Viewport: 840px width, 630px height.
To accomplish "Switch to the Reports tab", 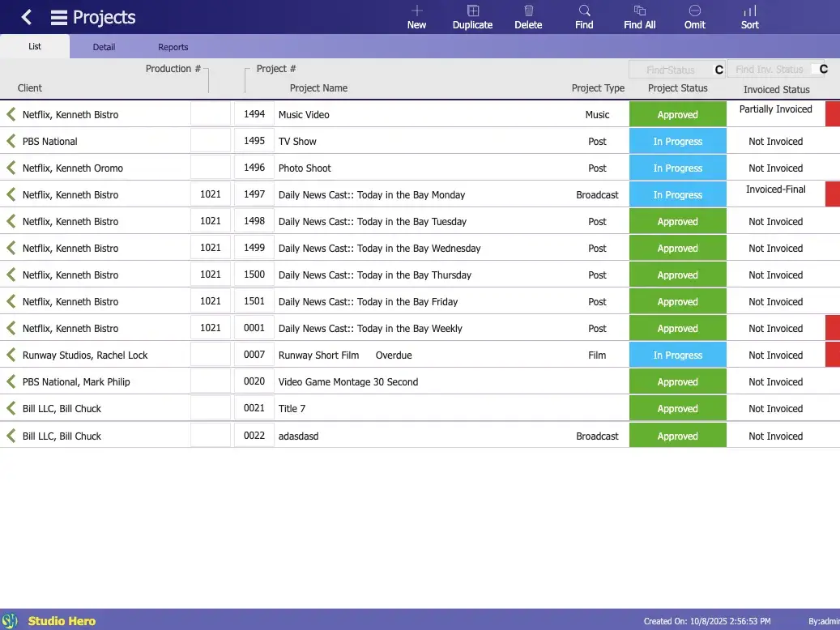I will point(173,47).
